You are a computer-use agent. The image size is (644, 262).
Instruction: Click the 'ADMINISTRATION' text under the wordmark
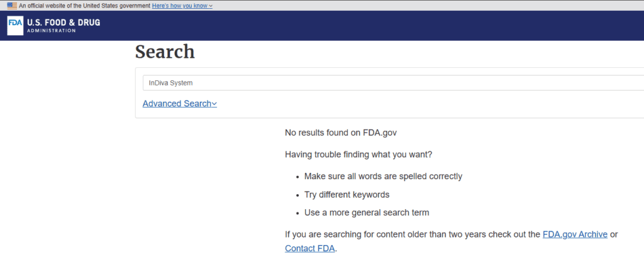(52, 31)
